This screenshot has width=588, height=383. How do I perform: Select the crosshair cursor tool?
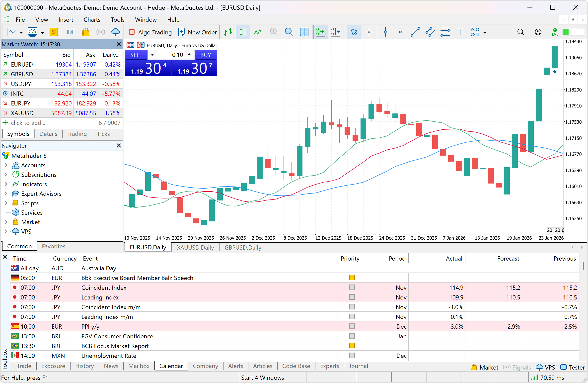[x=369, y=32]
